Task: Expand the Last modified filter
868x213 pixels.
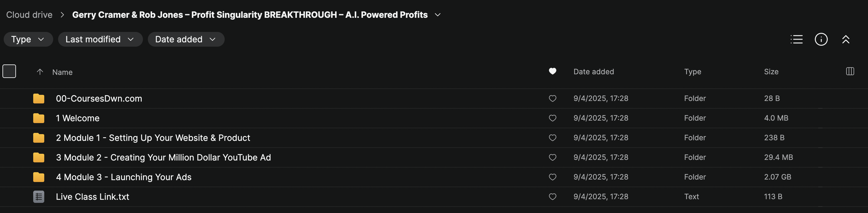Action: pyautogui.click(x=100, y=39)
